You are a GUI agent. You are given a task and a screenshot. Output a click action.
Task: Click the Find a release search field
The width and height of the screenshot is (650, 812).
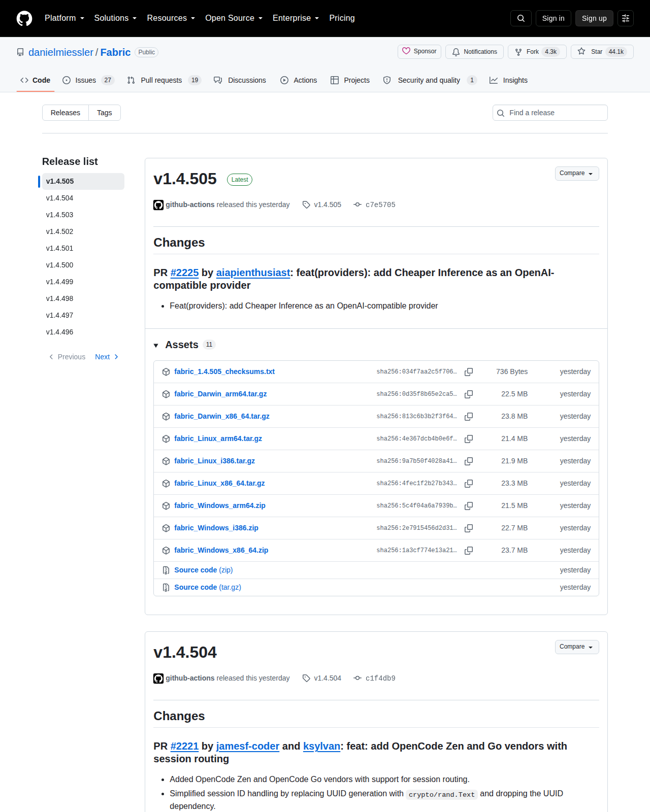pos(550,113)
